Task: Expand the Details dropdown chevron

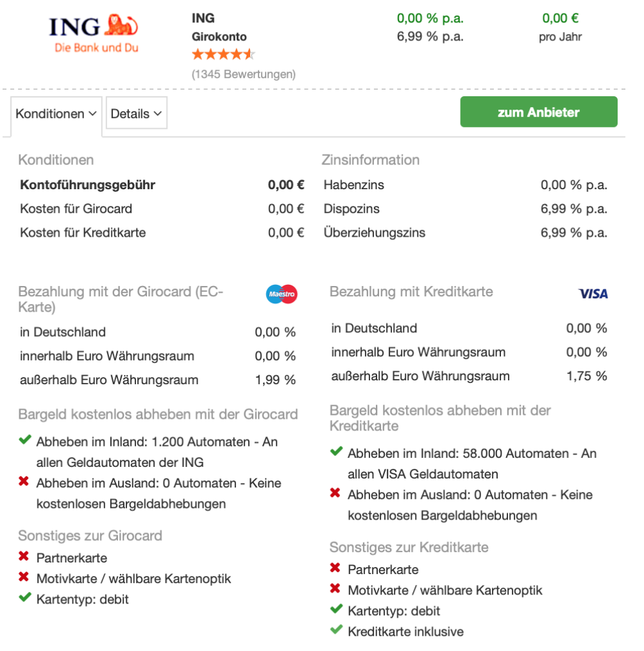Action: click(x=157, y=114)
